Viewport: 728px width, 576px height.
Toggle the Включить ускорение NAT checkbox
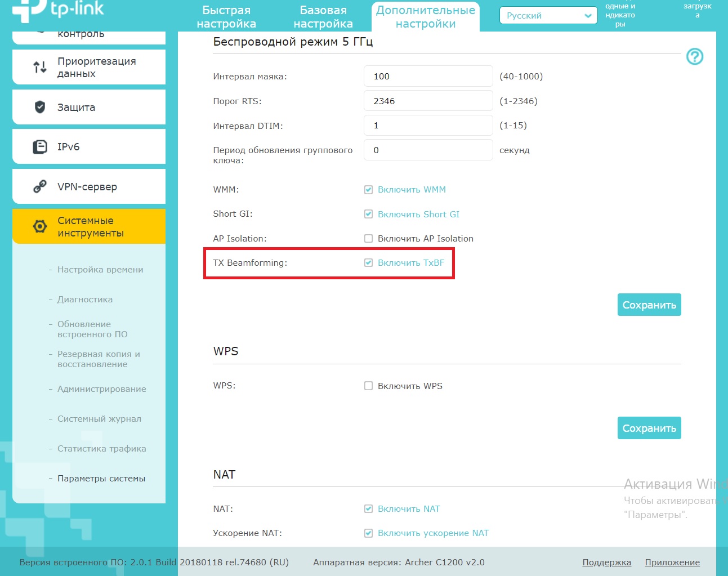click(368, 533)
